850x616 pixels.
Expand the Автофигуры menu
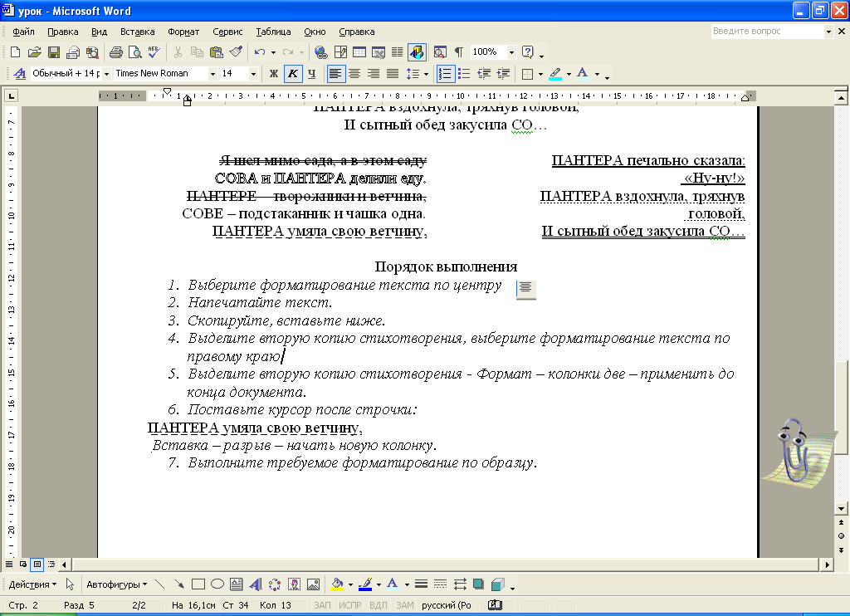coord(116,584)
